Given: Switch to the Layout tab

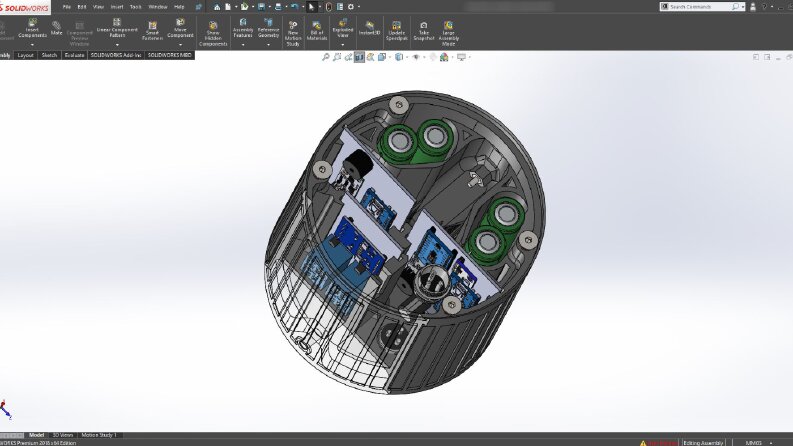Looking at the screenshot, I should coord(25,55).
